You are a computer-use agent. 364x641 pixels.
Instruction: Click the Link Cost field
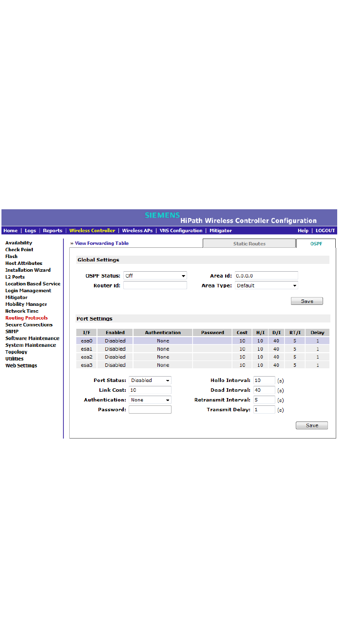150,390
